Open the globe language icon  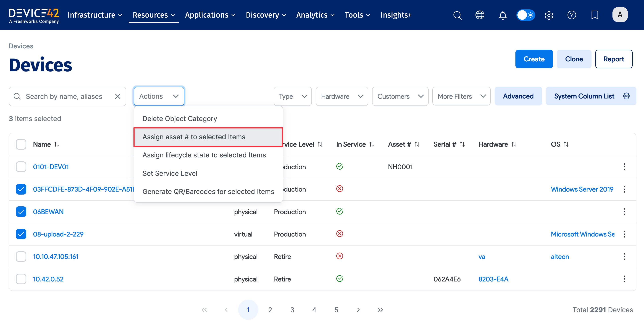pos(480,15)
